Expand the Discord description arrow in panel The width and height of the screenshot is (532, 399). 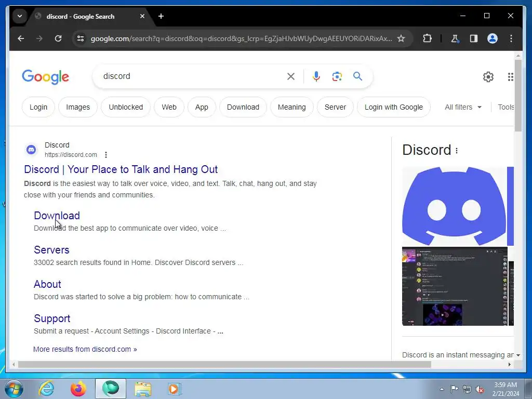click(x=518, y=355)
